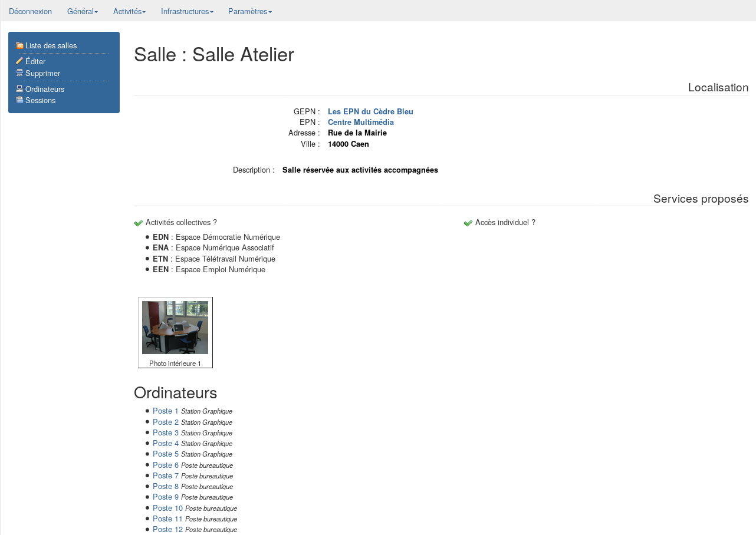Click the Ordinateurs computer icon in sidebar
Viewport: 756px width, 535px height.
point(19,89)
